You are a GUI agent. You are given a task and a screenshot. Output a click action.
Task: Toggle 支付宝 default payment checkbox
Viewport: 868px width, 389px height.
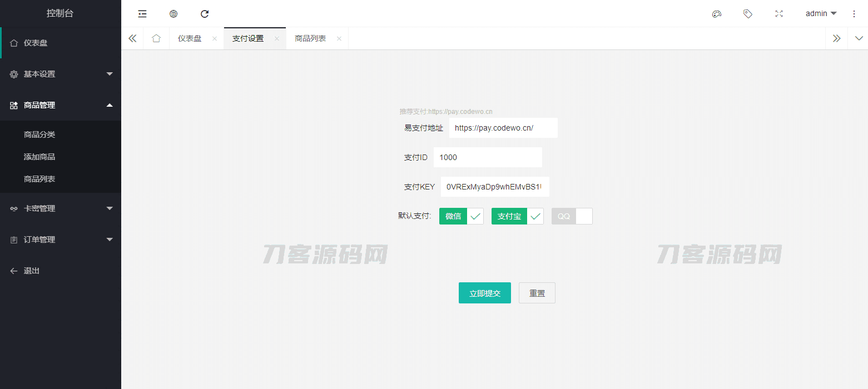pos(518,216)
